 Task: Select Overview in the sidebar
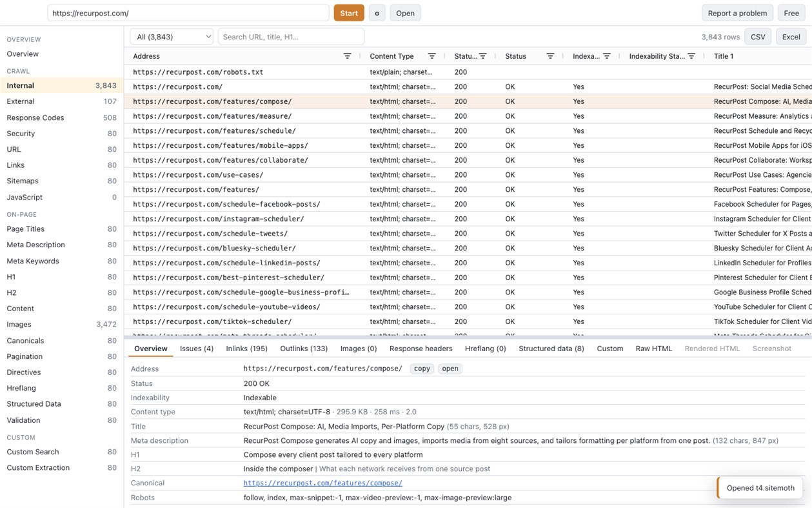tap(62, 54)
